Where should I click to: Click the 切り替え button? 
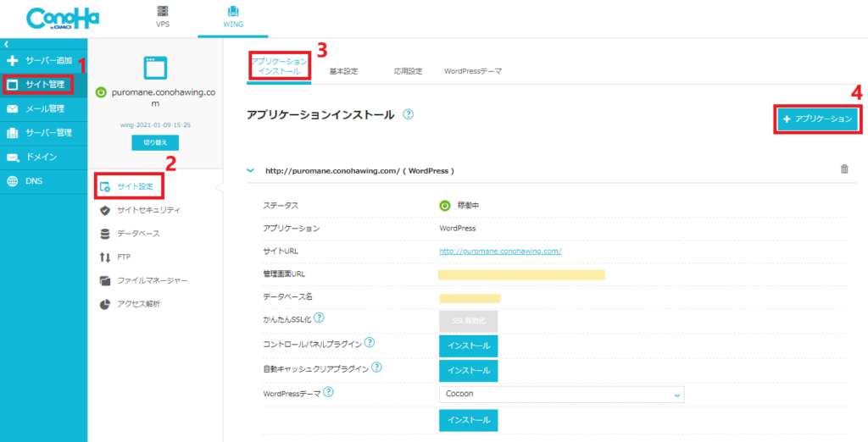[155, 143]
